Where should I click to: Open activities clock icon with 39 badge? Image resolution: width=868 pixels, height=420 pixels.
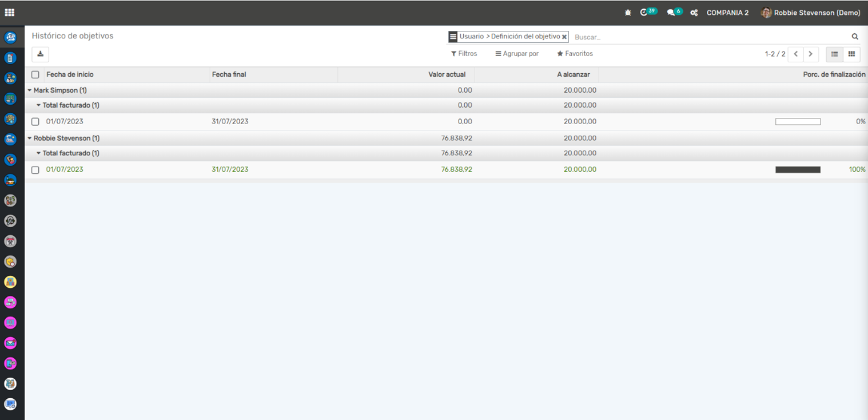644,13
